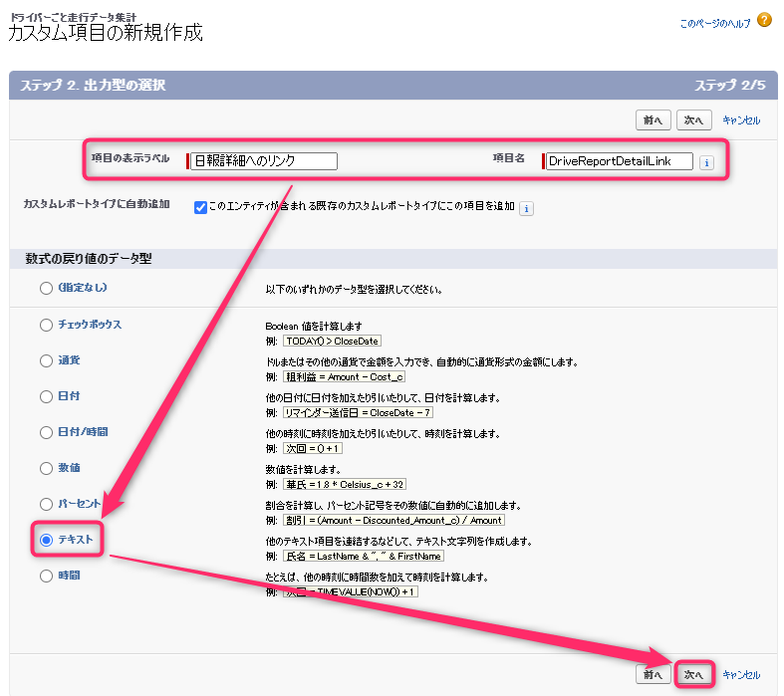Viewport: 784px width, 696px height.
Task: Click the 項目の表示ラベル input field
Action: point(264,161)
